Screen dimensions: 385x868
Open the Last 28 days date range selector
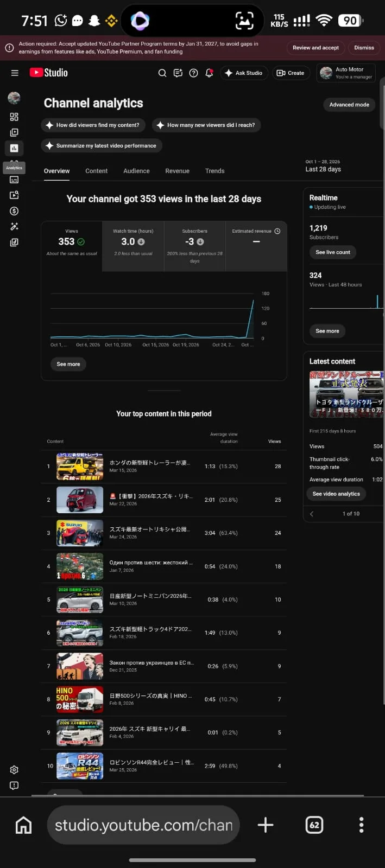click(x=323, y=166)
